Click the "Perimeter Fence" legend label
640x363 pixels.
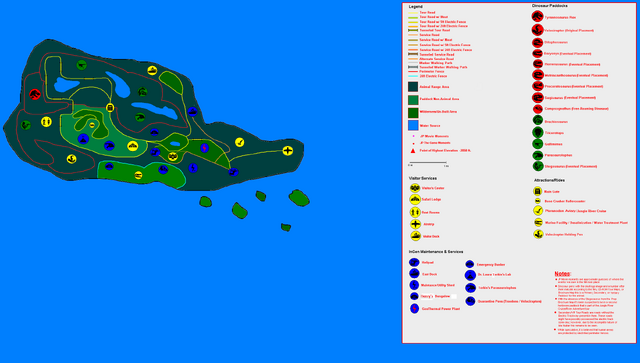pyautogui.click(x=433, y=71)
